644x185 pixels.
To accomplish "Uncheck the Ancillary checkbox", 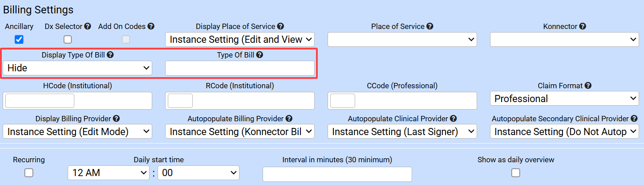I will click(x=19, y=39).
